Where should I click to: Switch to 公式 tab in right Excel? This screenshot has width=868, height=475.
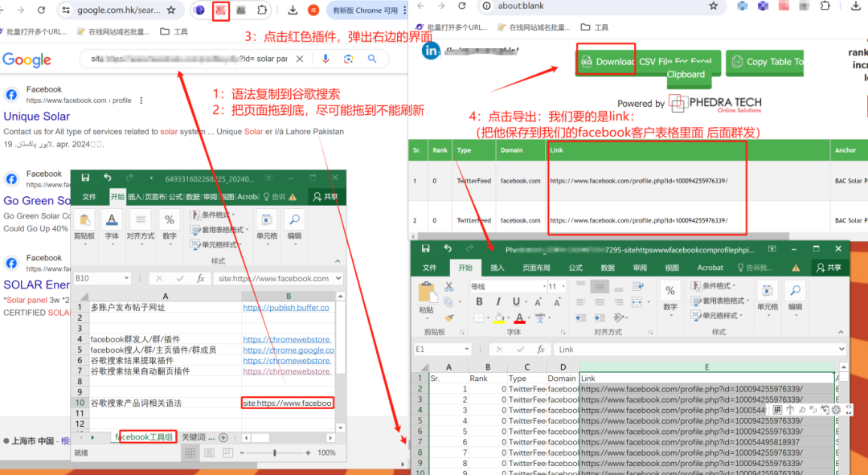[x=575, y=268]
